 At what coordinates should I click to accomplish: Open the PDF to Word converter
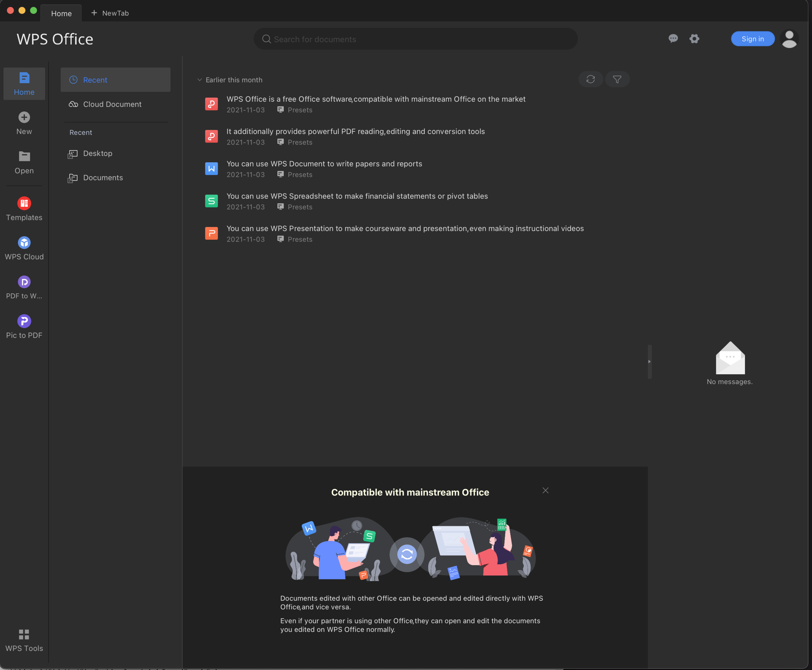click(24, 288)
